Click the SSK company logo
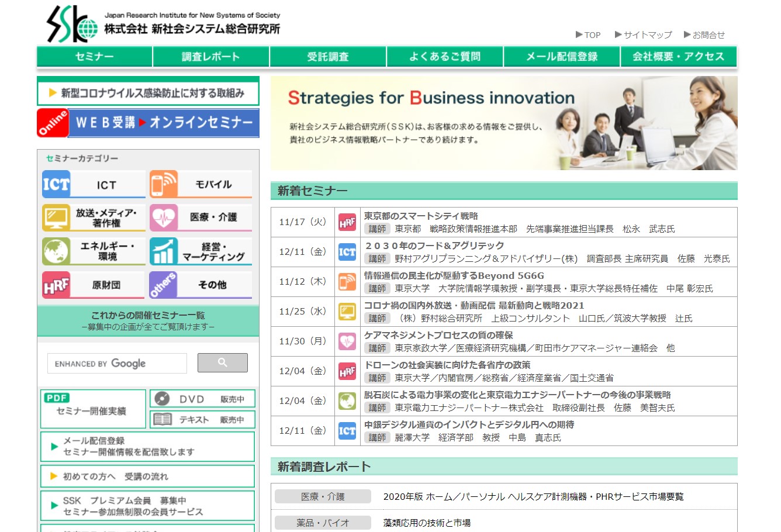 coord(72,25)
